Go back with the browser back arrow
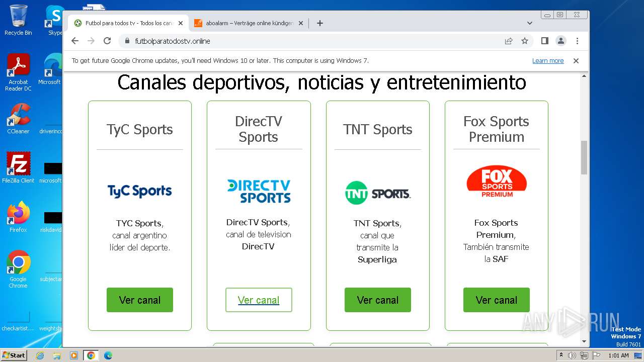 pyautogui.click(x=75, y=41)
